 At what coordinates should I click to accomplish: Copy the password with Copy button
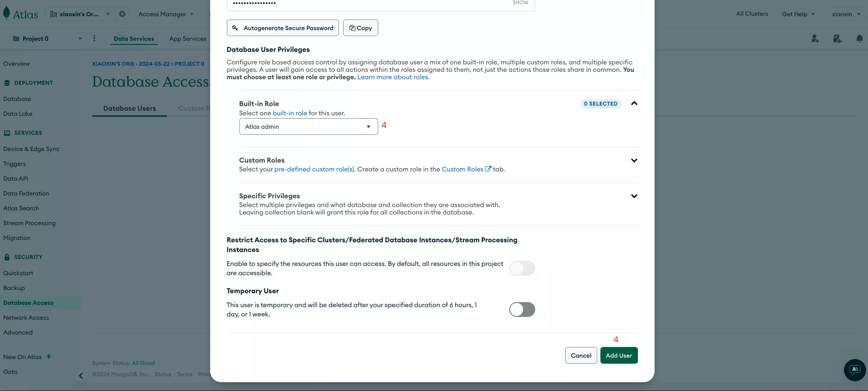click(x=361, y=28)
